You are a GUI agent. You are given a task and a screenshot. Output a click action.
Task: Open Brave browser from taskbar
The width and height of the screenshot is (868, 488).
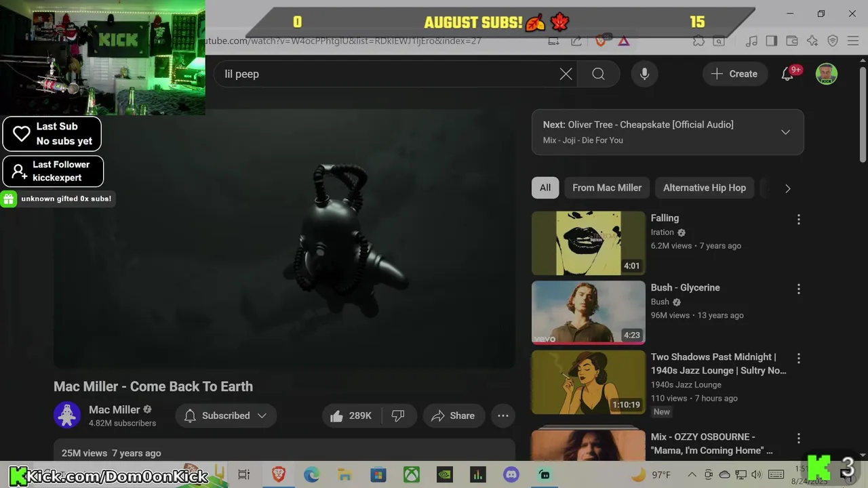point(279,474)
